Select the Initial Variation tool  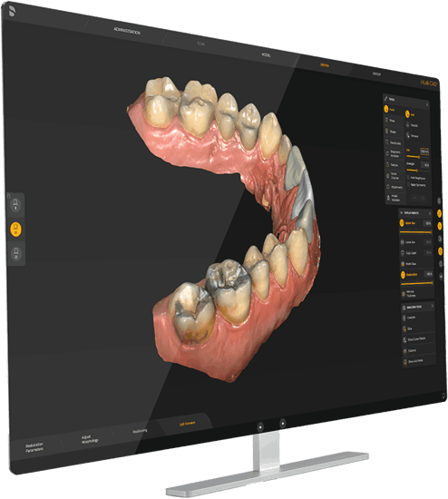[394, 198]
